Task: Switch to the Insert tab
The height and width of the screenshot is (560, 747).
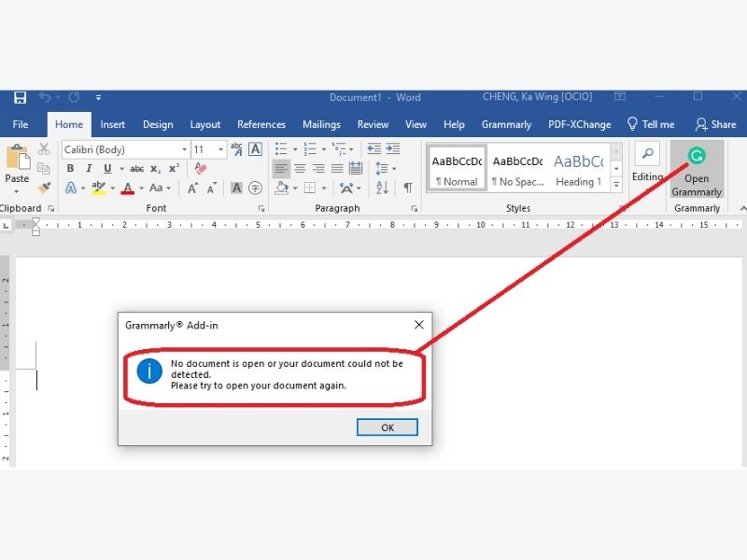Action: (112, 124)
